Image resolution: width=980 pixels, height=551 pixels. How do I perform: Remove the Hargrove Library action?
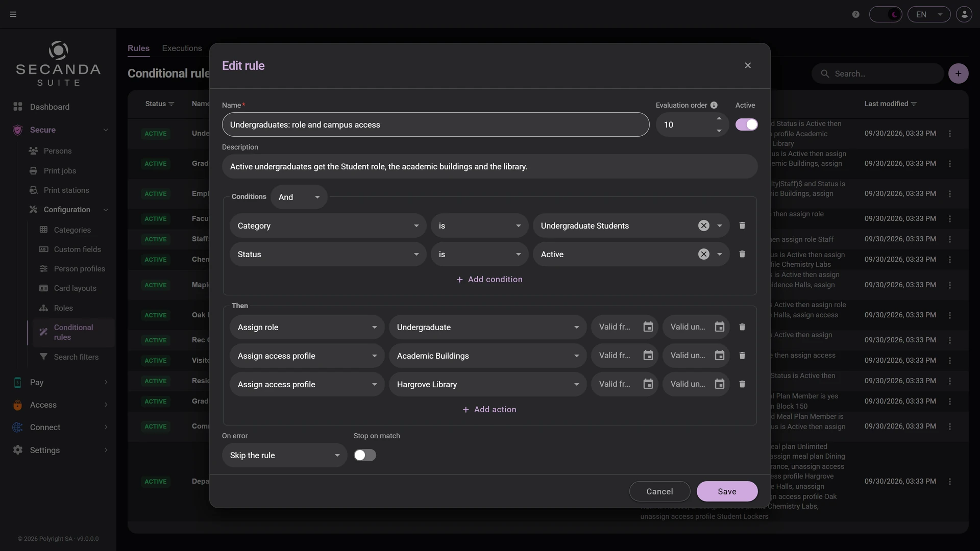(x=742, y=384)
